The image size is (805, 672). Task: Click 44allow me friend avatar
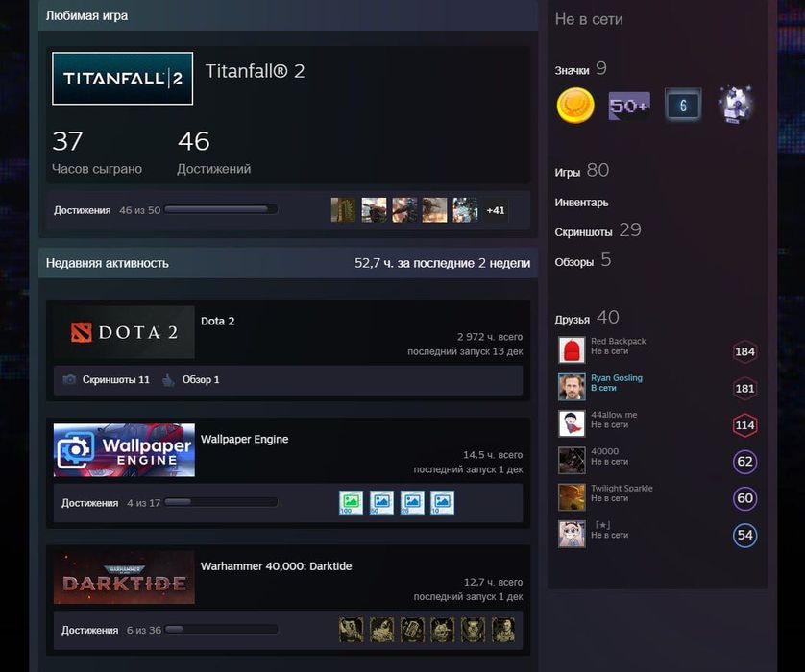click(x=572, y=423)
